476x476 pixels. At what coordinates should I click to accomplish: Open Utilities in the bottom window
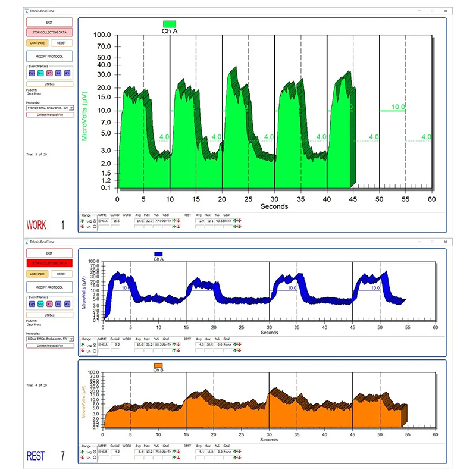50,315
